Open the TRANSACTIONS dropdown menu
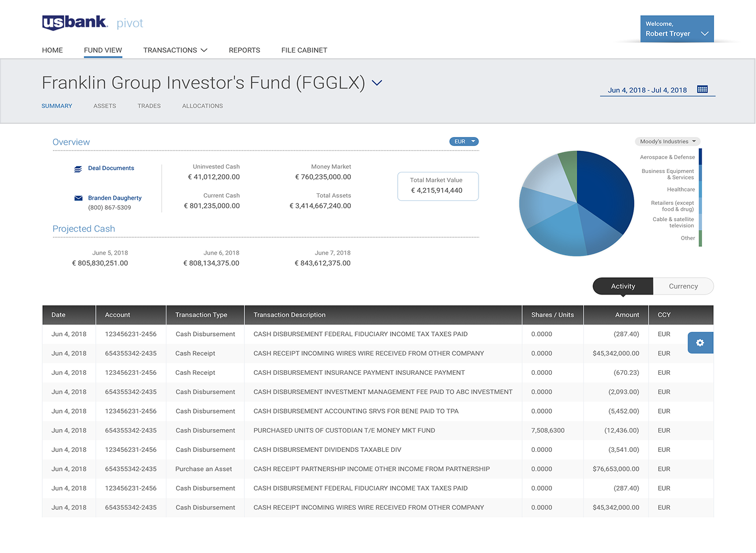 [175, 50]
